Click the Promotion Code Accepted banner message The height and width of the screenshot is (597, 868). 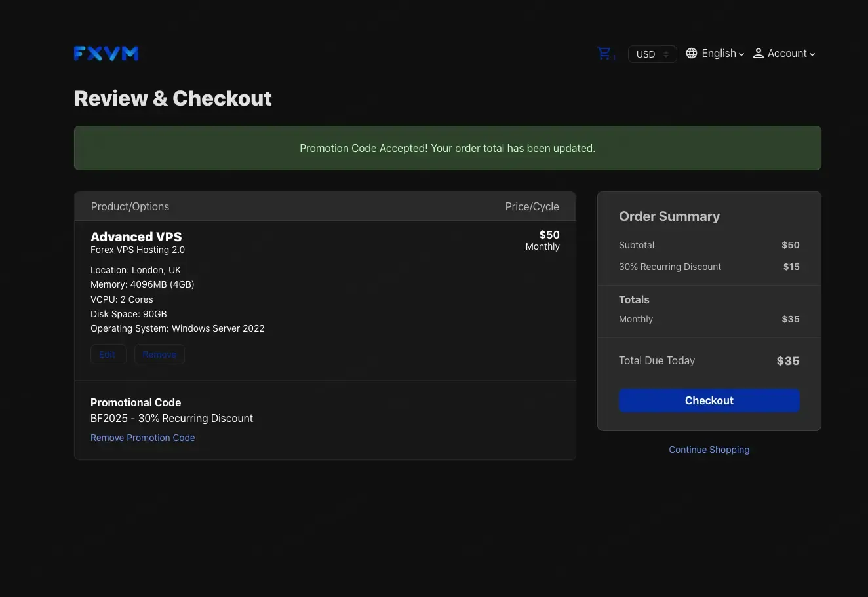pyautogui.click(x=448, y=148)
